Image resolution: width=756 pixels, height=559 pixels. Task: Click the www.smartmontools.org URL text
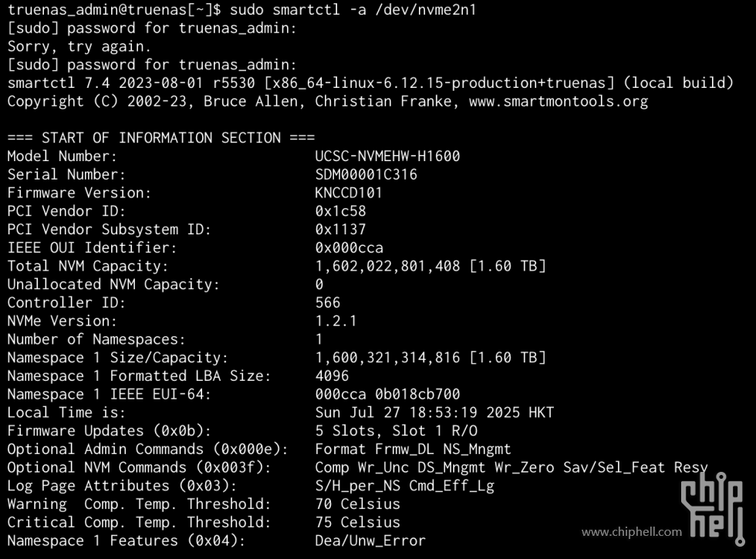tap(559, 102)
